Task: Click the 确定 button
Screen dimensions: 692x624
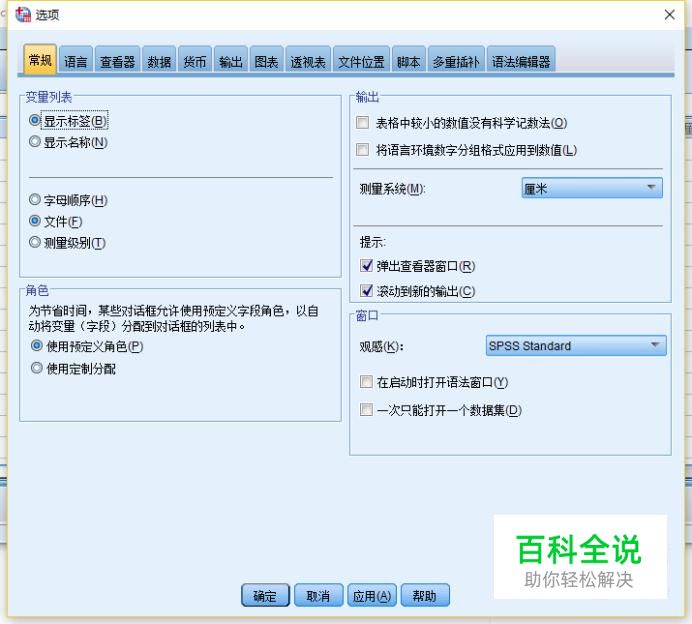Action: pos(265,595)
